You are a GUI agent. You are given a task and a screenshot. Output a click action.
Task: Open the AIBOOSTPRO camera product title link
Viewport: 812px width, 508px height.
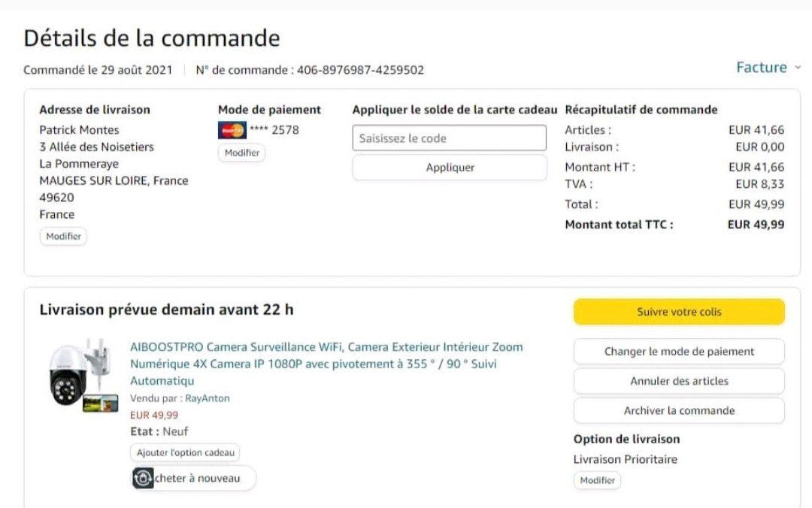[326, 364]
